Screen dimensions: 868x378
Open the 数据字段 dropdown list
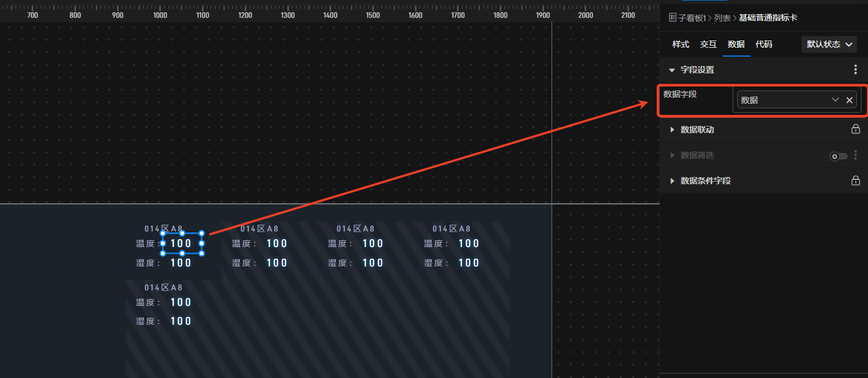click(x=835, y=100)
